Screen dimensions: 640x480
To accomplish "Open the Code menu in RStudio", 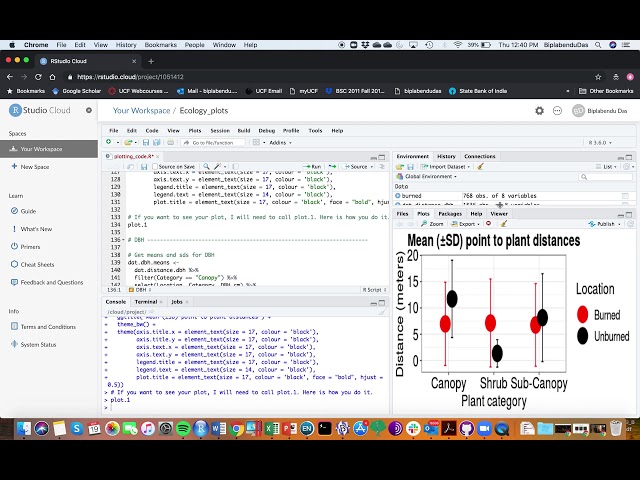I will click(x=152, y=131).
